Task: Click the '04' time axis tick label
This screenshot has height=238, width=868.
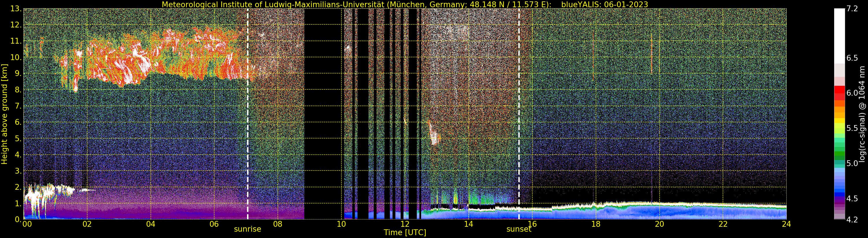Action: [151, 224]
